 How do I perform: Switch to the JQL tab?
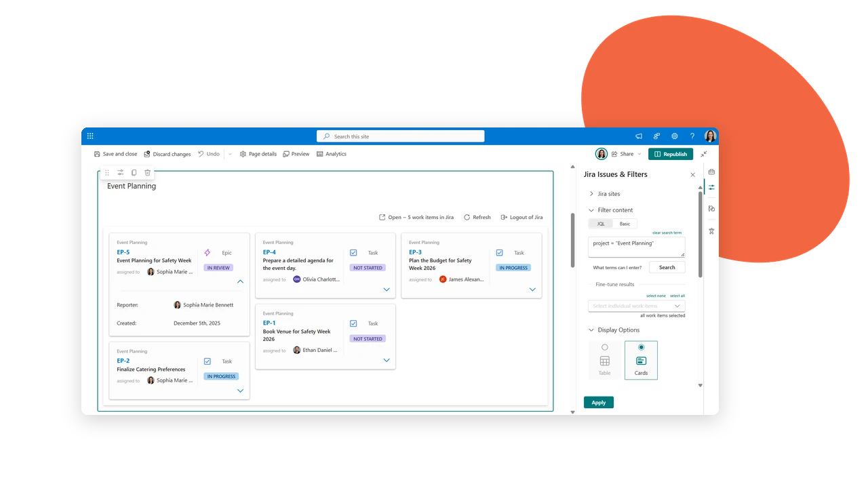pos(601,224)
